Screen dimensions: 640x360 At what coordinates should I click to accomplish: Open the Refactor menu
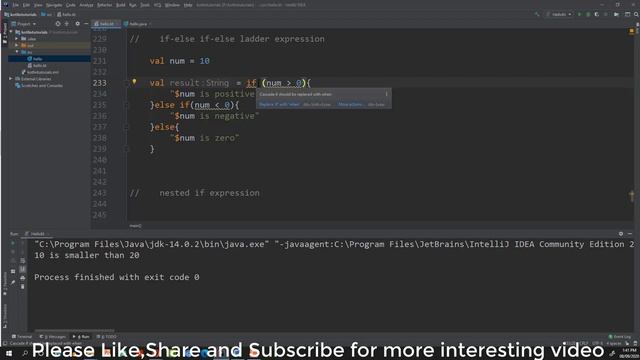[x=104, y=5]
